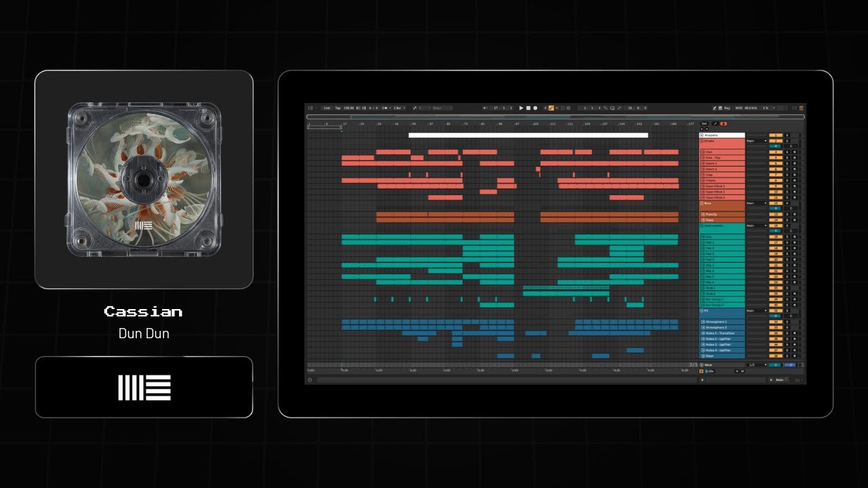The width and height of the screenshot is (868, 488).
Task: Toggle the orange Automation Arm icon
Action: 551,108
